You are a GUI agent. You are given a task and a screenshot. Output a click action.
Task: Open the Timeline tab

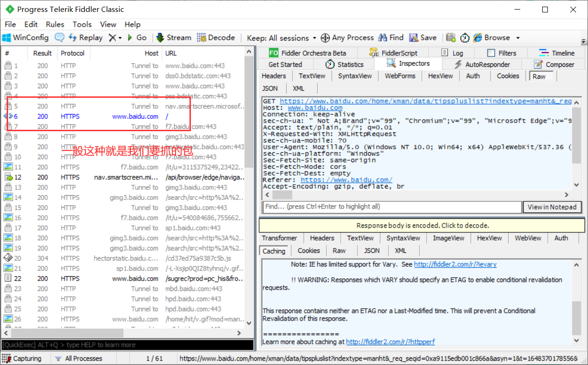click(x=556, y=53)
